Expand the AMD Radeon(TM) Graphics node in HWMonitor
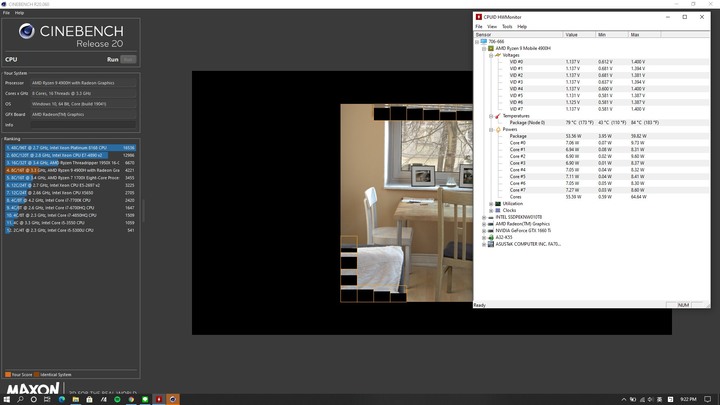Image resolution: width=720 pixels, height=405 pixels. pos(484,224)
